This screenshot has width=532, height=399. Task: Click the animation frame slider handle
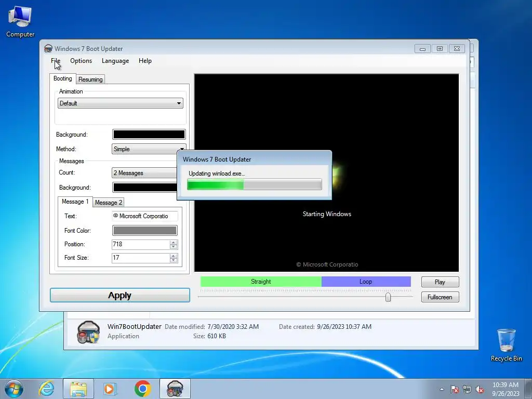click(x=388, y=297)
